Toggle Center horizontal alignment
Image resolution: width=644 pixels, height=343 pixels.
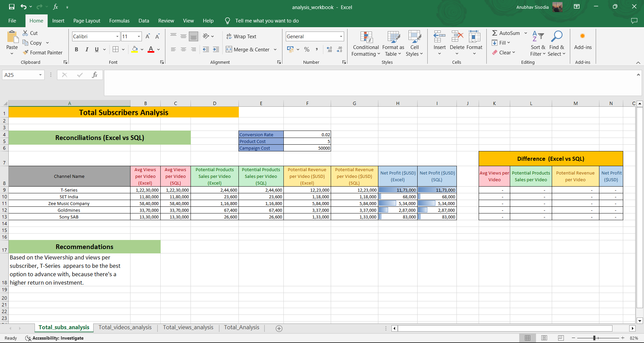point(183,49)
